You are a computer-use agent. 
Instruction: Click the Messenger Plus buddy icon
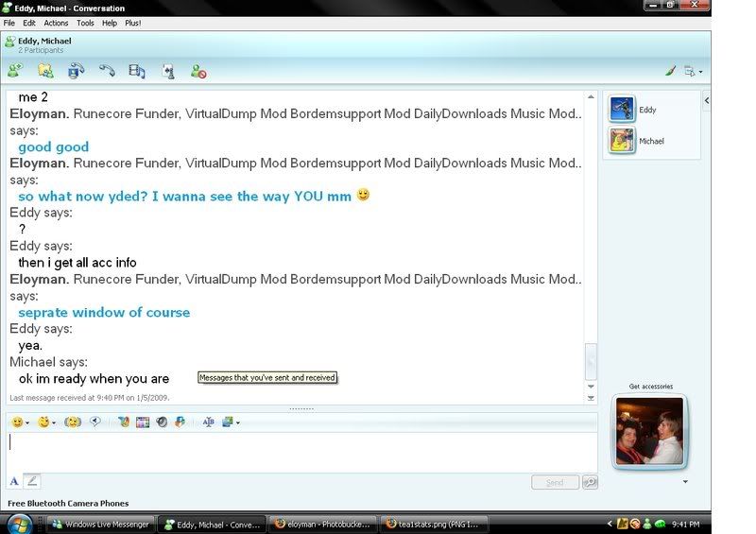point(180,422)
